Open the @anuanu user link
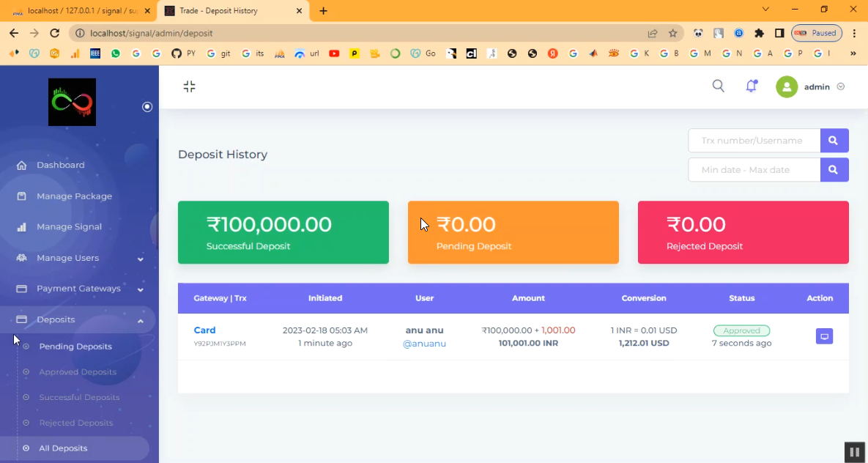The width and height of the screenshot is (868, 463). [x=424, y=344]
